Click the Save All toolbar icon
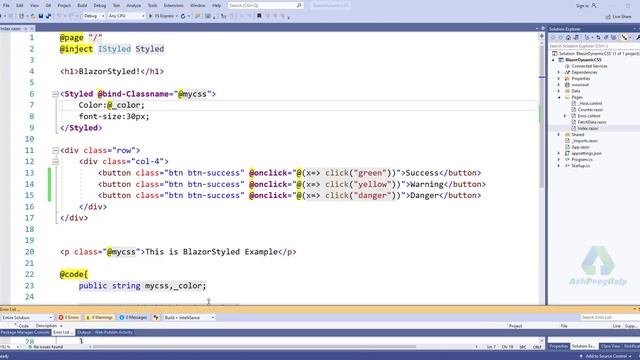Screen dimensions: 640x360 (x=49, y=16)
